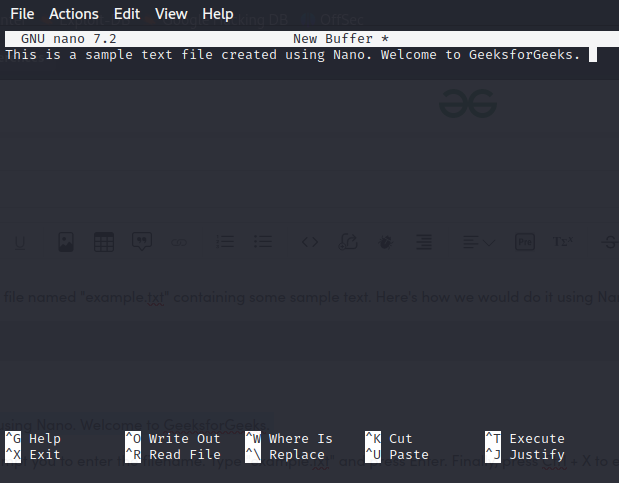619x483 pixels.
Task: Click the word "sample" in the nano buffer
Action: pyautogui.click(x=109, y=55)
